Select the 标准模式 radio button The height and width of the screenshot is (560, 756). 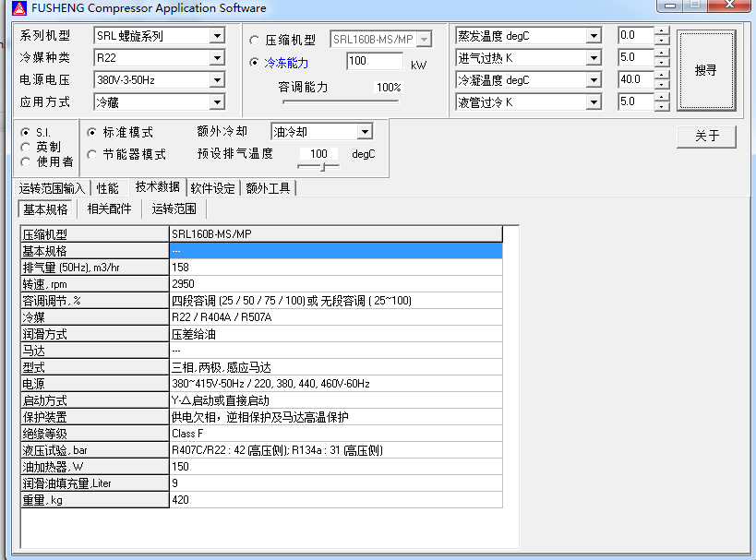click(91, 132)
